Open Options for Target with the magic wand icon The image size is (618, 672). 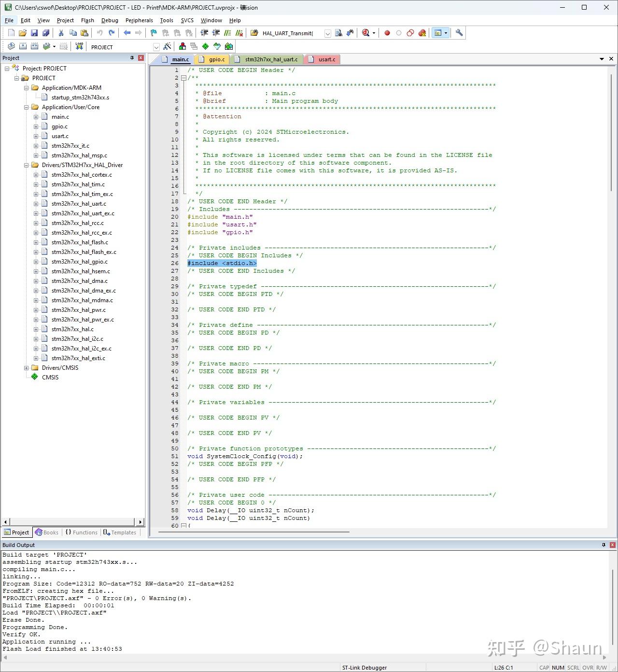click(x=167, y=46)
